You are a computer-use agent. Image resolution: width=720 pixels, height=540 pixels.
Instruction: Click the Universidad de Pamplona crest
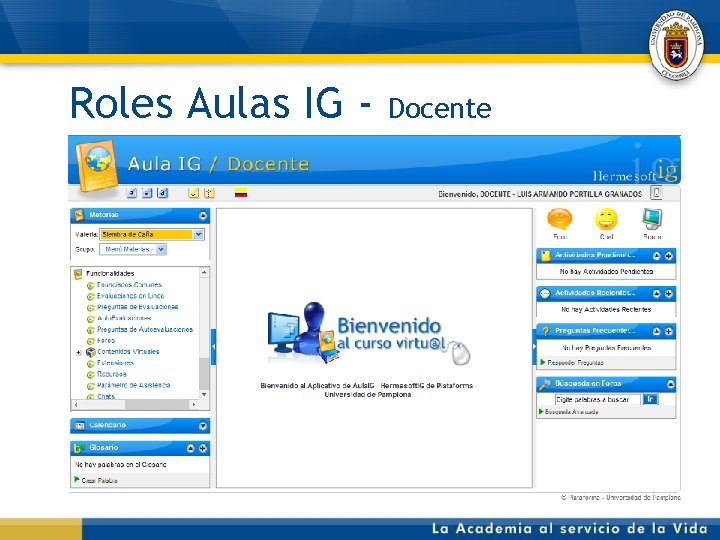pyautogui.click(x=675, y=45)
